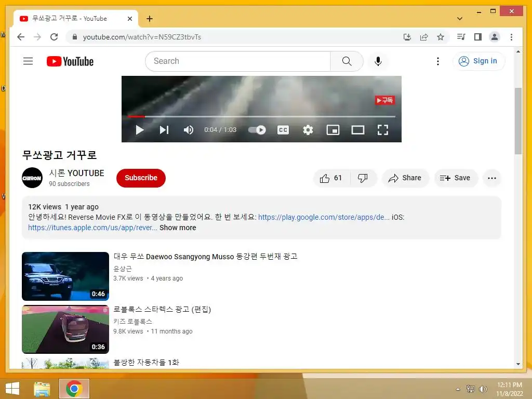
Task: Start voice search with the microphone
Action: coord(378,61)
